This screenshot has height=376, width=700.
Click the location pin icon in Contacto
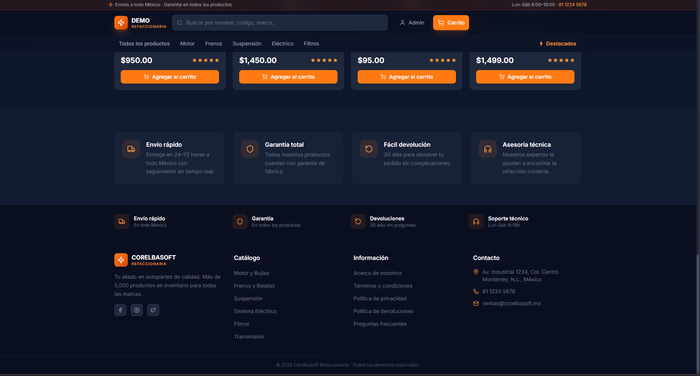[476, 272]
